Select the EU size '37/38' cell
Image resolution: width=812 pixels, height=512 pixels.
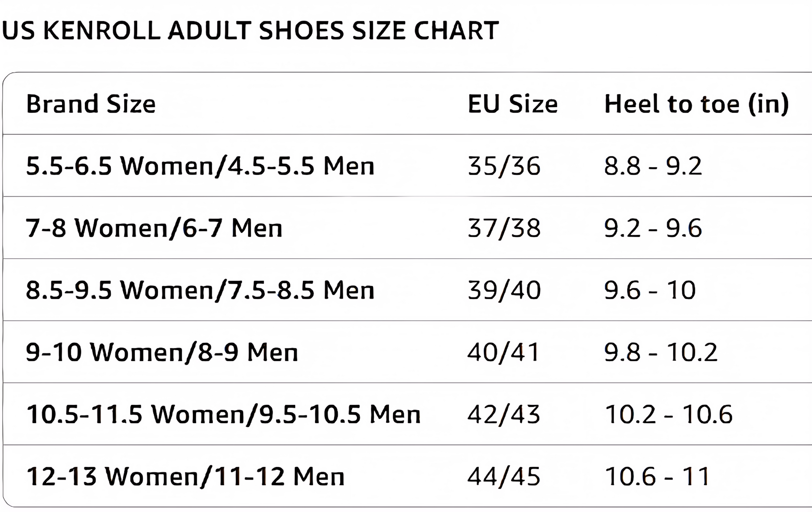tap(504, 228)
